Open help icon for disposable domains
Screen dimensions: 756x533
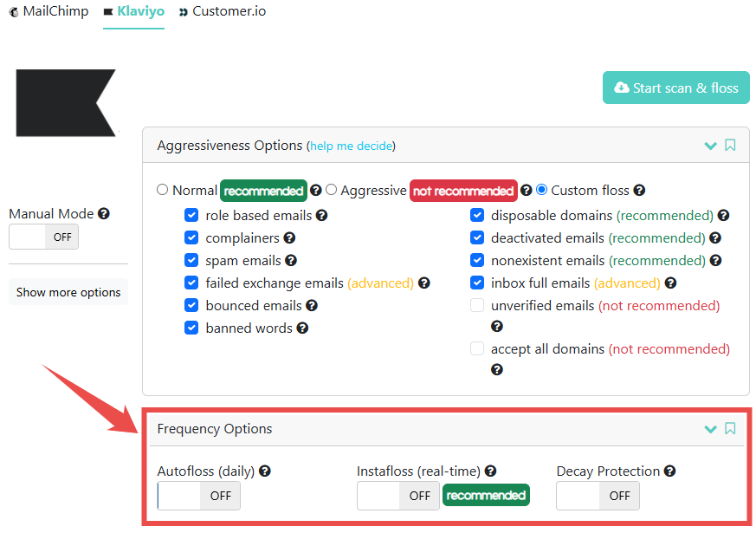tap(723, 215)
